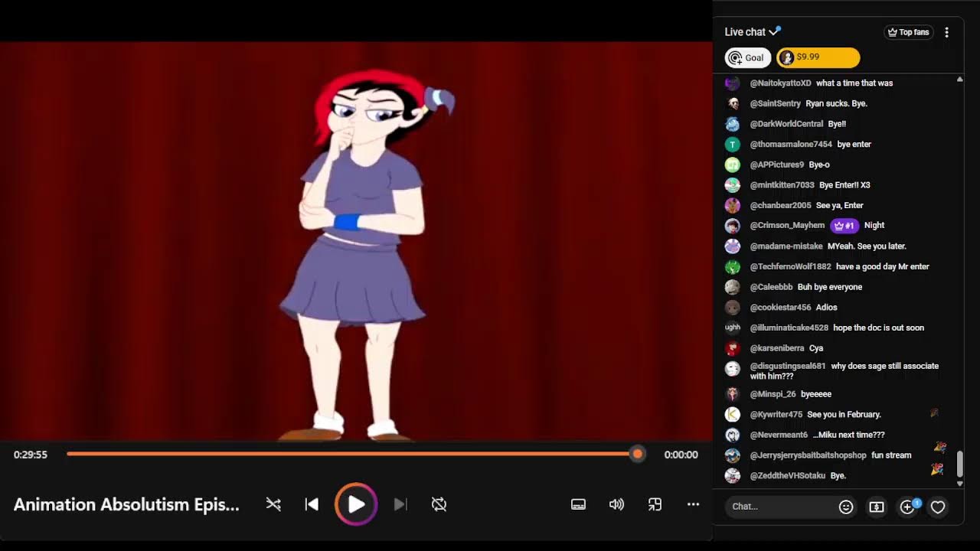Open the emoji picker in chat
The image size is (980, 551).
point(846,507)
